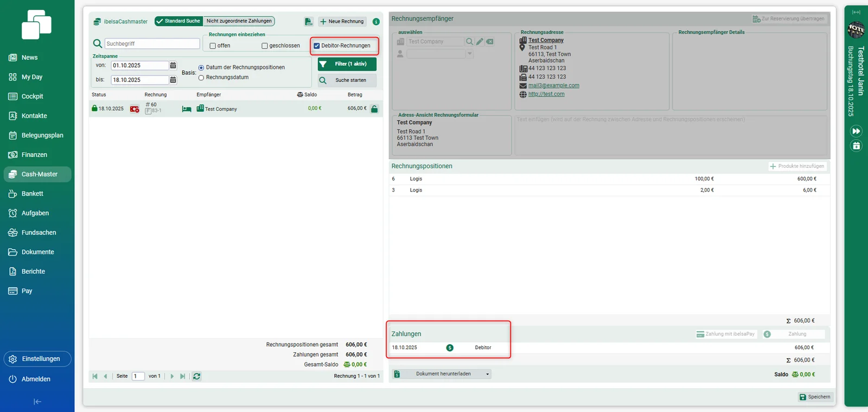Viewport: 868px width, 412px height.
Task: Open Cash-Master in the sidebar
Action: (x=37, y=174)
